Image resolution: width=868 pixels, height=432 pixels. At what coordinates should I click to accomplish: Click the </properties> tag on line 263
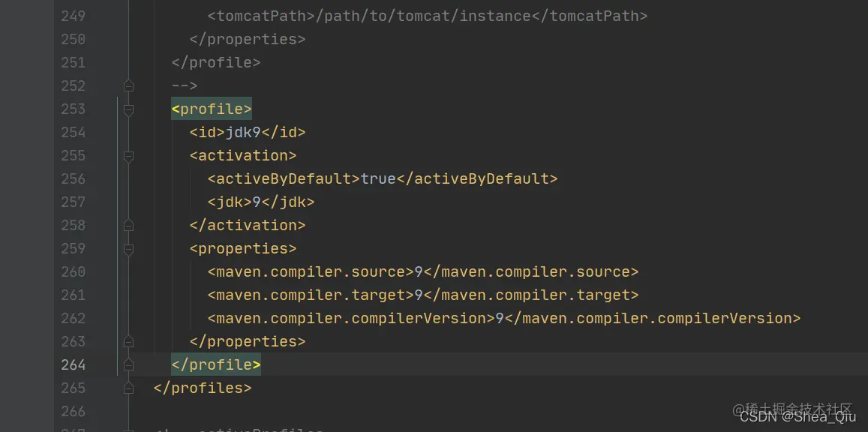248,342
